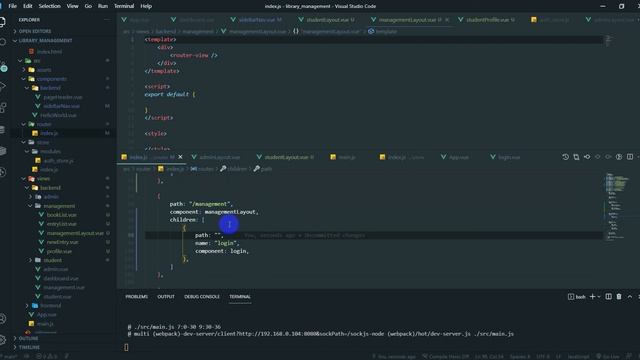Open the Explorer view in activity bar
Image resolution: width=640 pixels, height=360 pixels.
point(2,22)
